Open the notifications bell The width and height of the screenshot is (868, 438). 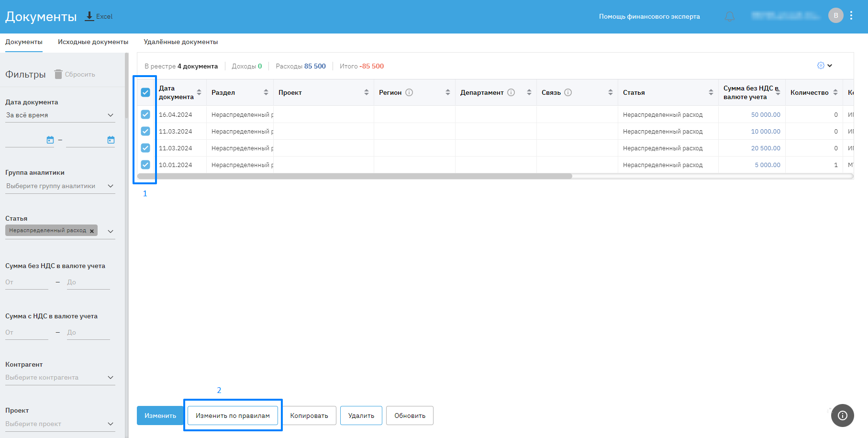click(x=729, y=17)
